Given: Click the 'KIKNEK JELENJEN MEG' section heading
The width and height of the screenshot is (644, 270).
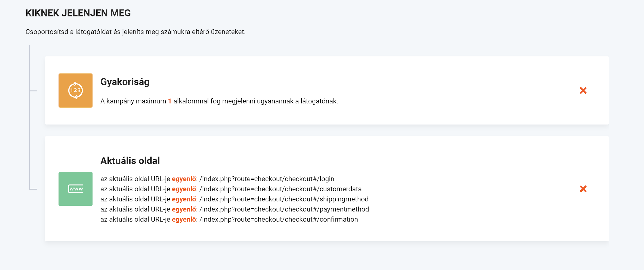Looking at the screenshot, I should tap(78, 13).
